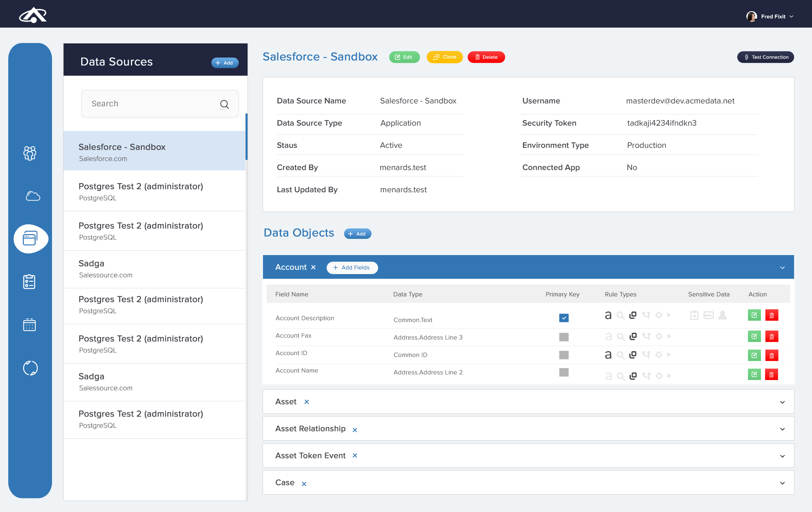Open the circular sync icon in sidebar
The height and width of the screenshot is (512, 812).
tap(30, 368)
